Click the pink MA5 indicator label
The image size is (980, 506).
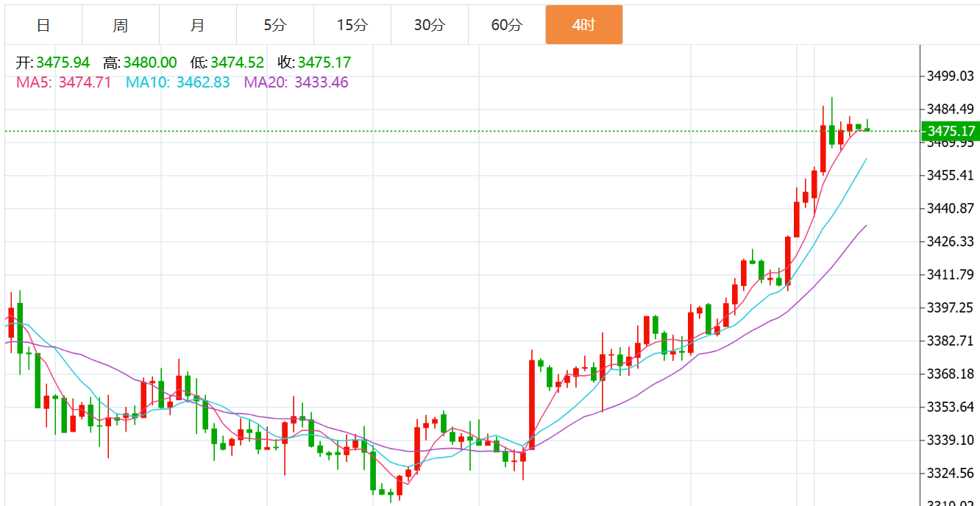coord(63,82)
